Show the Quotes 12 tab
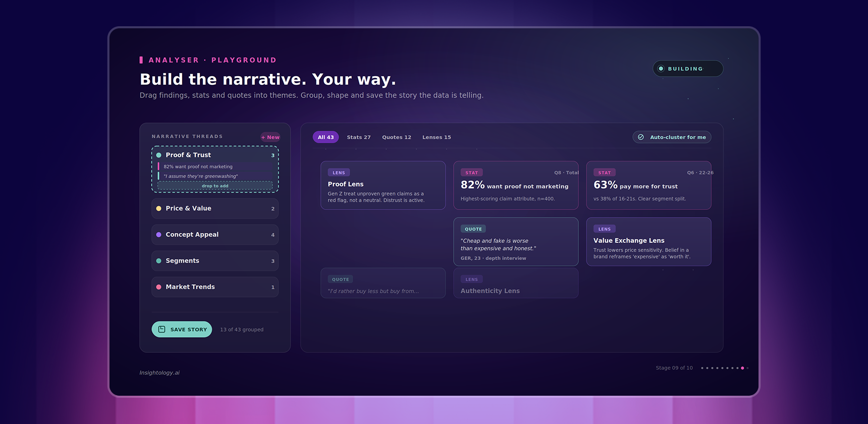 [x=397, y=137]
